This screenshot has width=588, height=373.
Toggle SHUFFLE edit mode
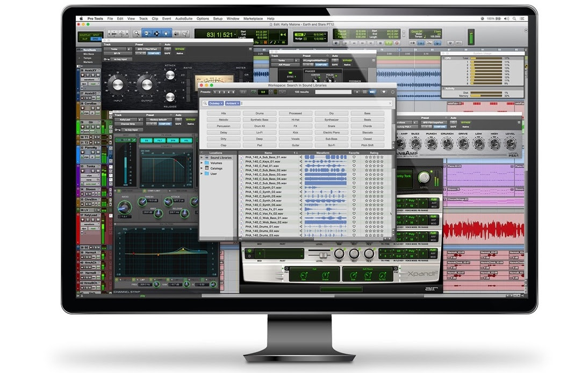click(84, 35)
